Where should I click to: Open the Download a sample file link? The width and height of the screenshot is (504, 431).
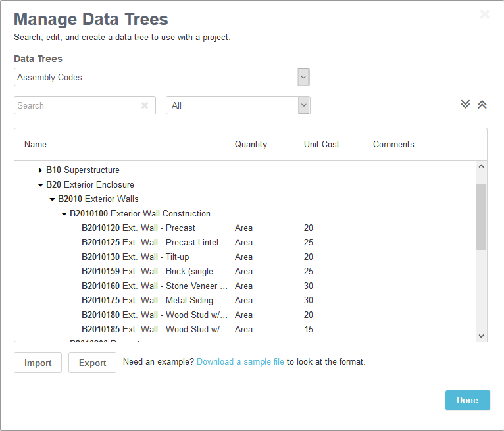[x=240, y=361]
